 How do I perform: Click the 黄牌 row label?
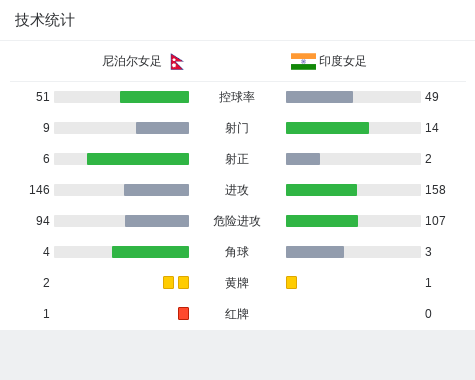pos(237,283)
